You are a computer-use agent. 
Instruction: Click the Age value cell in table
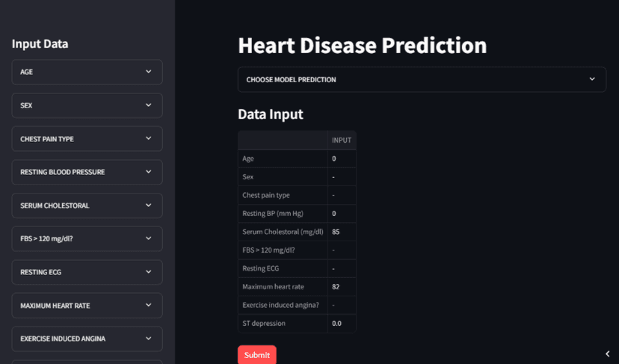342,158
